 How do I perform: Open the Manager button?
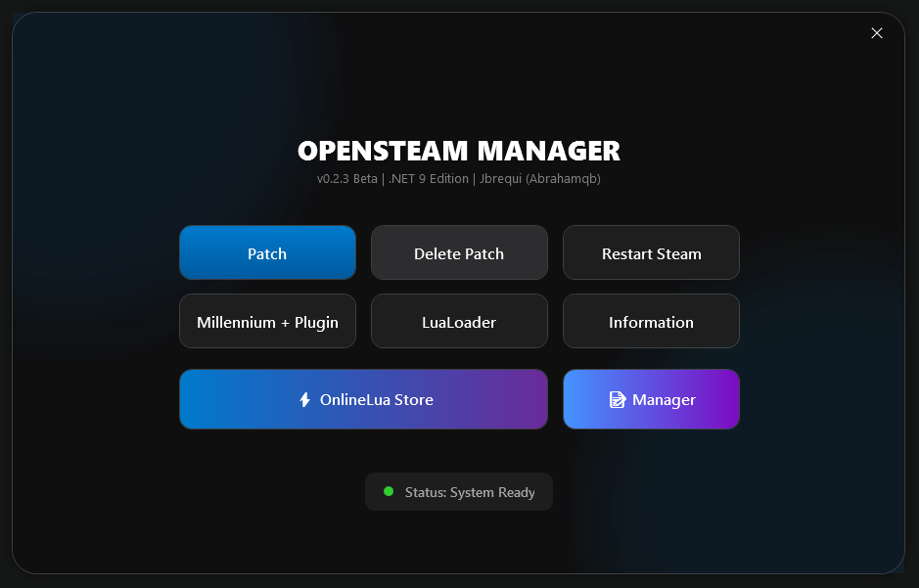pos(651,399)
